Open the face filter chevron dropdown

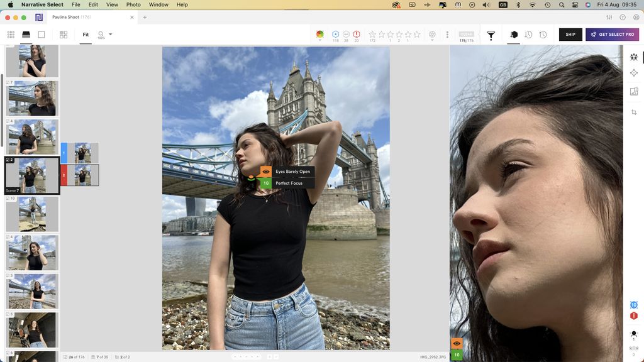(x=432, y=39)
